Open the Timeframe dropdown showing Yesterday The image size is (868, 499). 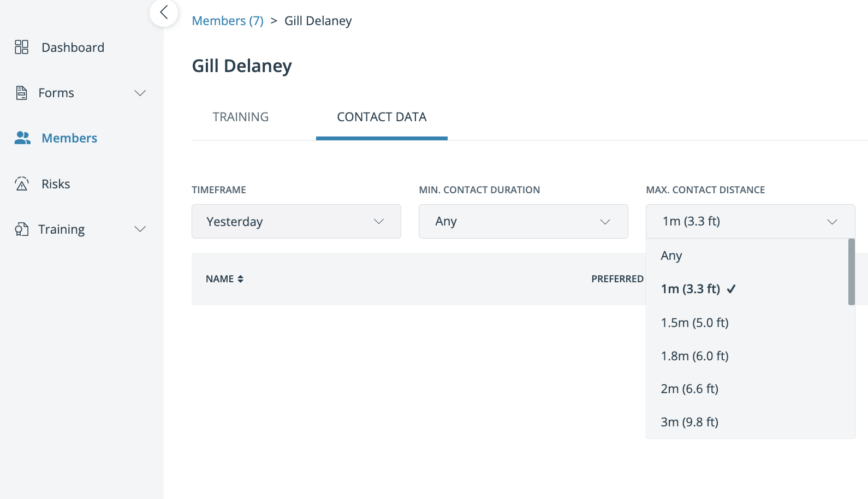pos(296,221)
